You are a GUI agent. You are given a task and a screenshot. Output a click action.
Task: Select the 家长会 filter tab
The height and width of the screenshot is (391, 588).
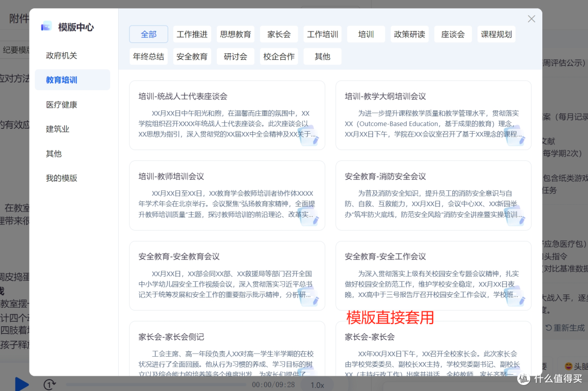tap(279, 34)
